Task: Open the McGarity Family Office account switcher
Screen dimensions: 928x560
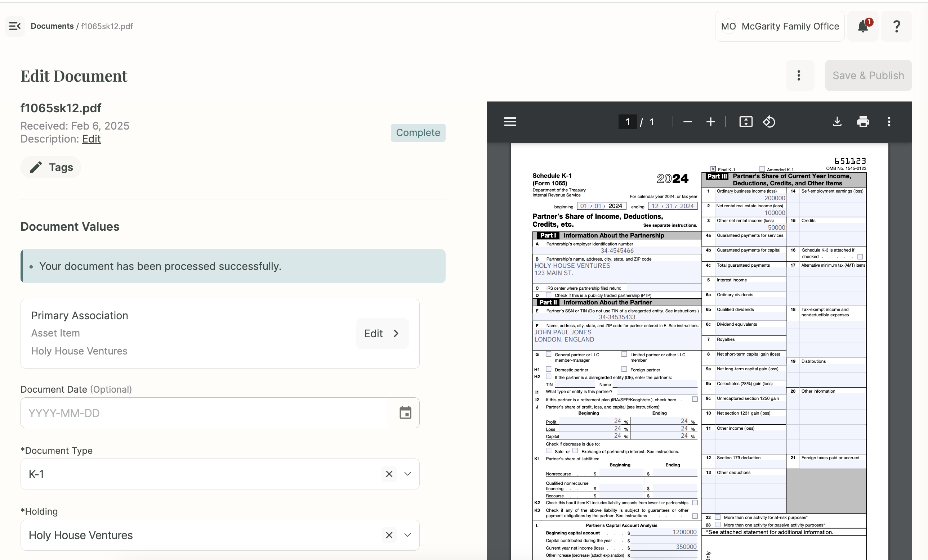Action: [780, 26]
